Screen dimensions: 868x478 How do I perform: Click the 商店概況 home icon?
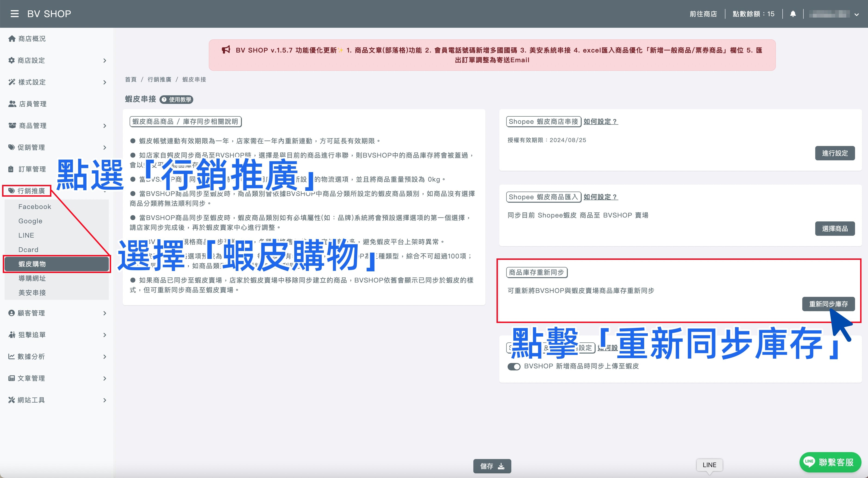click(x=12, y=38)
